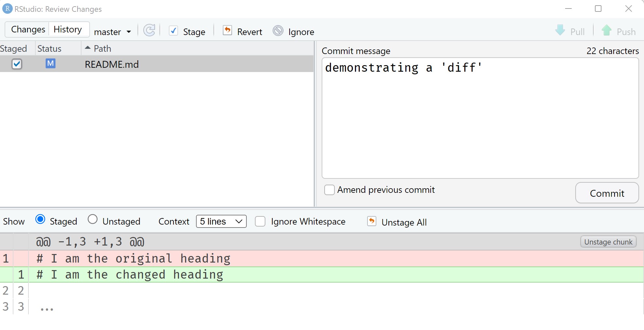Enable Ignore Whitespace option
Viewport: 644px width, 330px height.
tap(260, 222)
